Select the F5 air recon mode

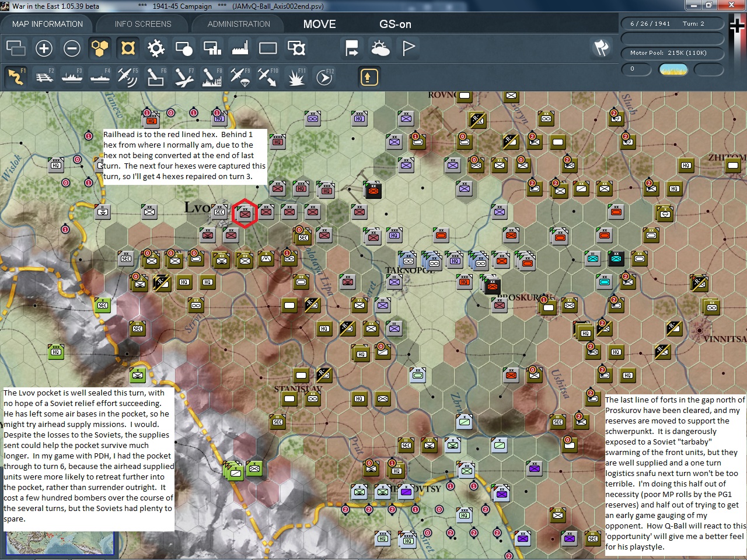128,77
